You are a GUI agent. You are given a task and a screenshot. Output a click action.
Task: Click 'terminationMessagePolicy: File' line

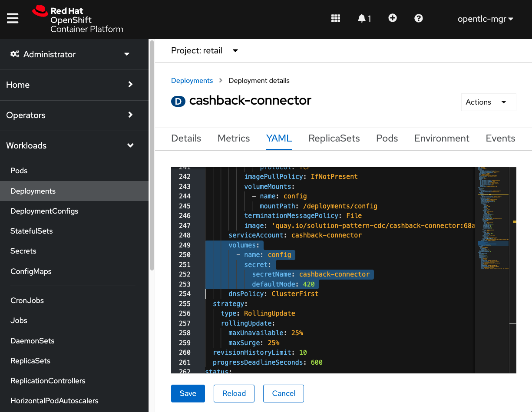(303, 216)
